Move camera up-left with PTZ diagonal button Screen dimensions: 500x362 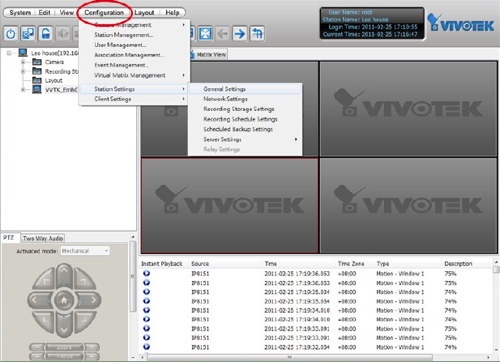click(x=44, y=280)
